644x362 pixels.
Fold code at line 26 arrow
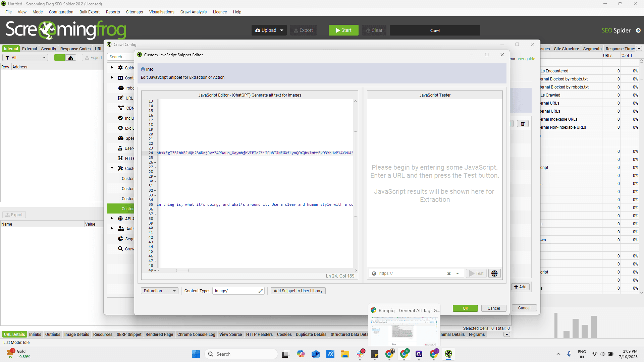click(155, 163)
